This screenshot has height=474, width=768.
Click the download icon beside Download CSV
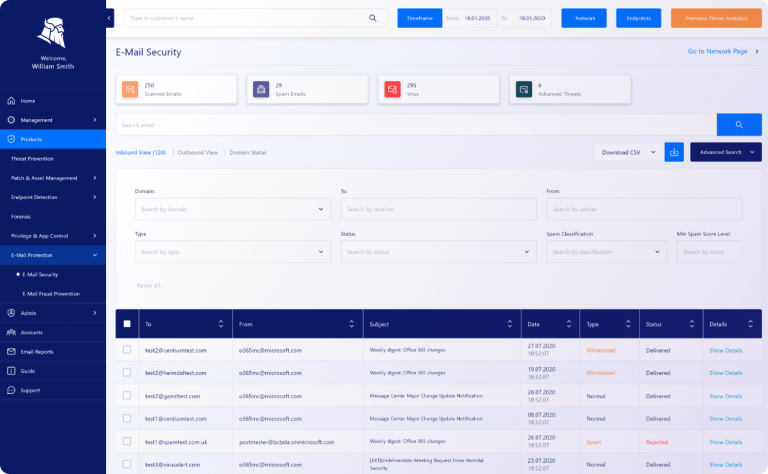[675, 152]
